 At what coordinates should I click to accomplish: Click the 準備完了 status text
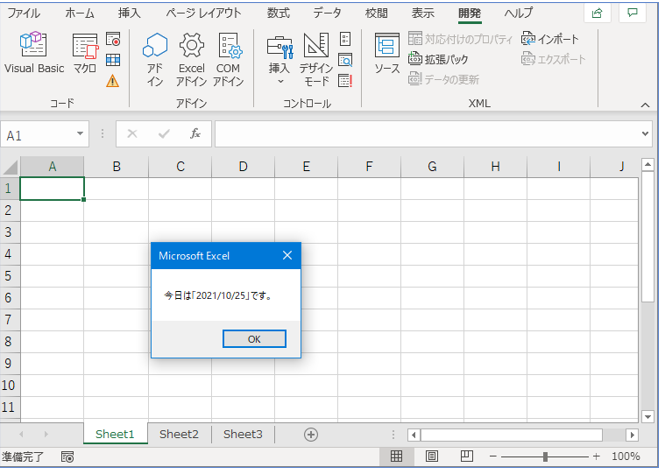tap(22, 457)
